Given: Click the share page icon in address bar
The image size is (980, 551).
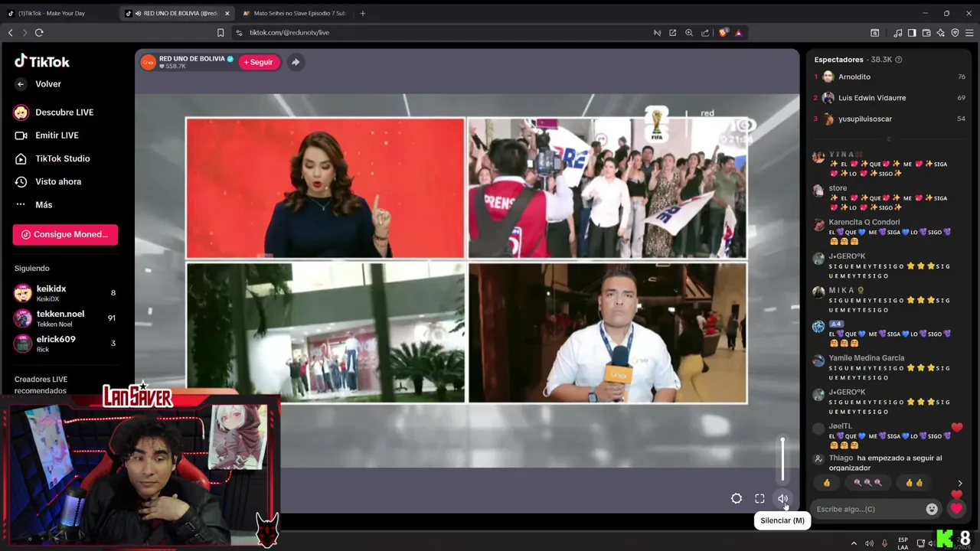Looking at the screenshot, I should [x=705, y=33].
